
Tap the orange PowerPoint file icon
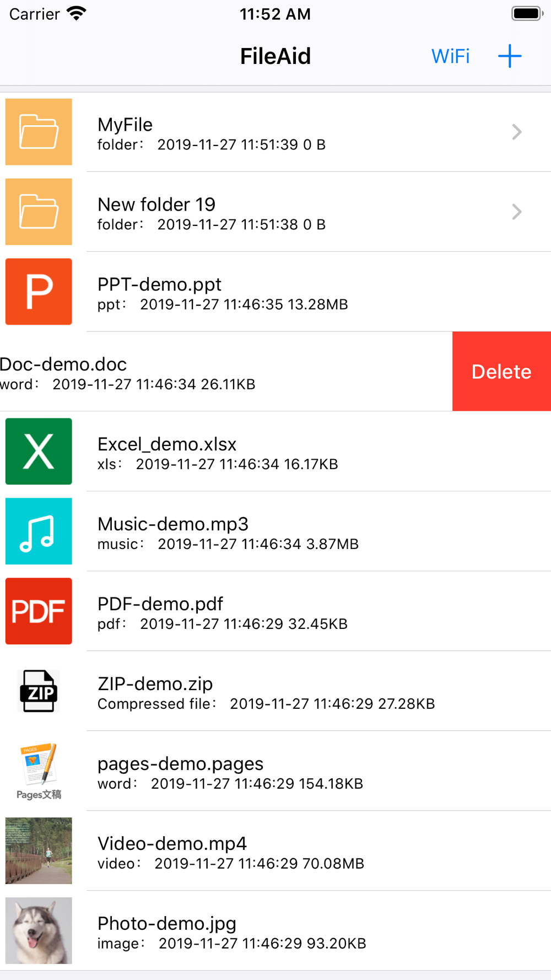point(39,292)
